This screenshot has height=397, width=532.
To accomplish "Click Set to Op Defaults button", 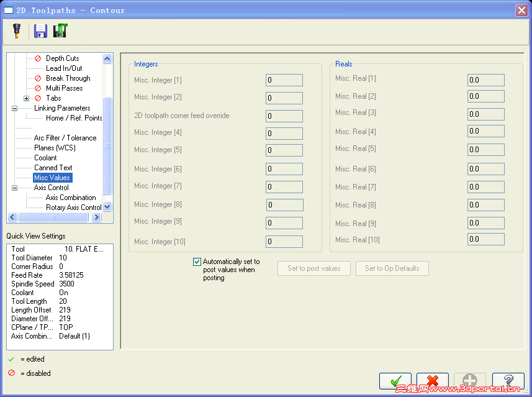I will tap(392, 268).
